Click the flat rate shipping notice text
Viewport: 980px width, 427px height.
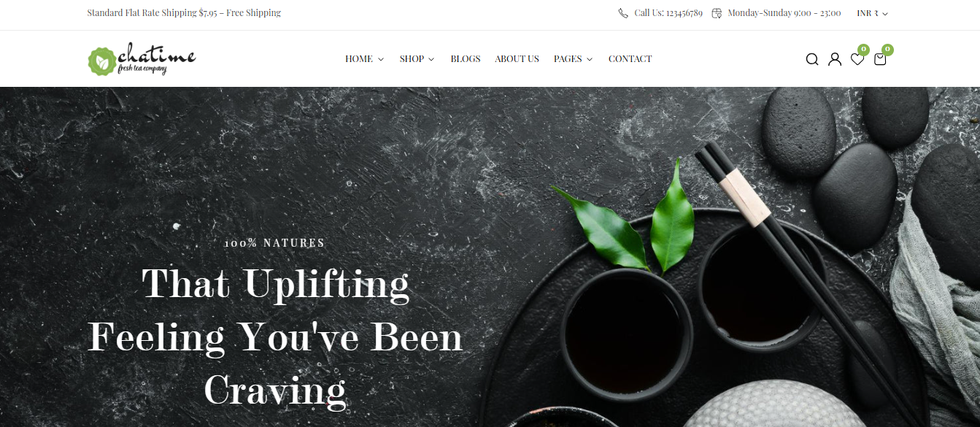184,13
